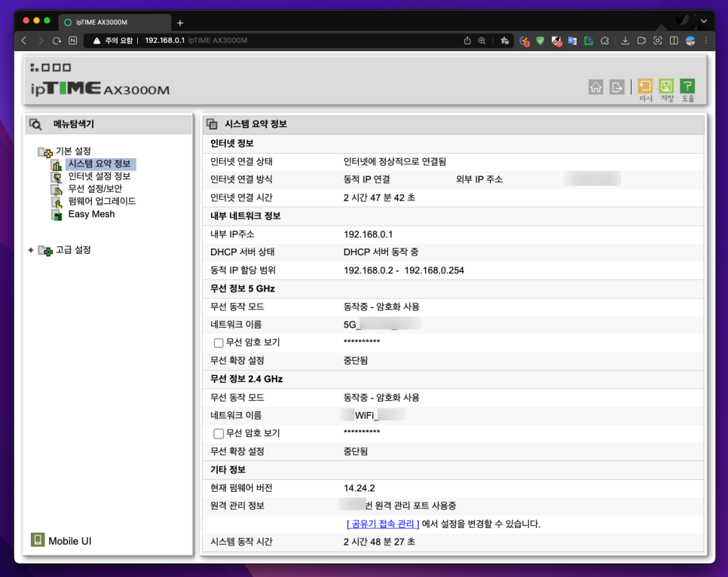Viewport: 728px width, 577px height.
Task: Follow the 공유기 접속 관리 link
Action: tap(383, 524)
